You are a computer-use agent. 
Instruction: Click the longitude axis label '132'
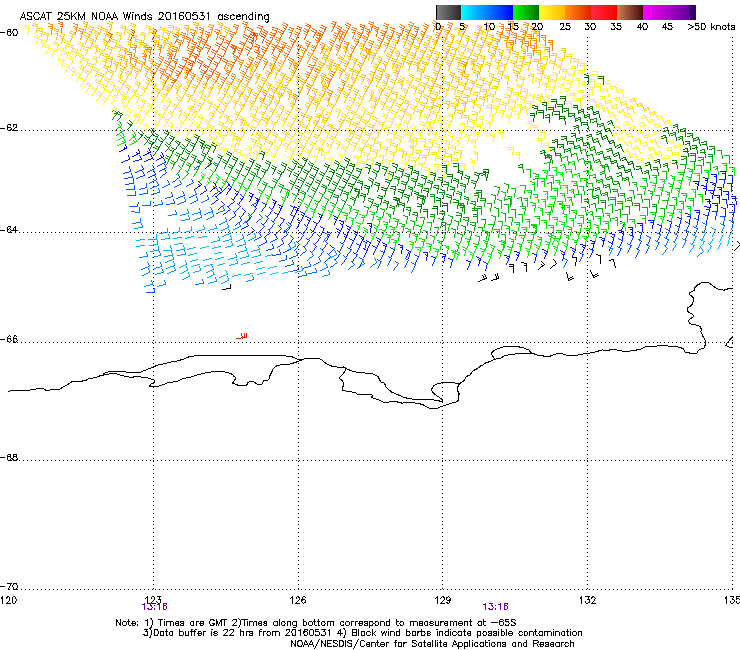587,600
